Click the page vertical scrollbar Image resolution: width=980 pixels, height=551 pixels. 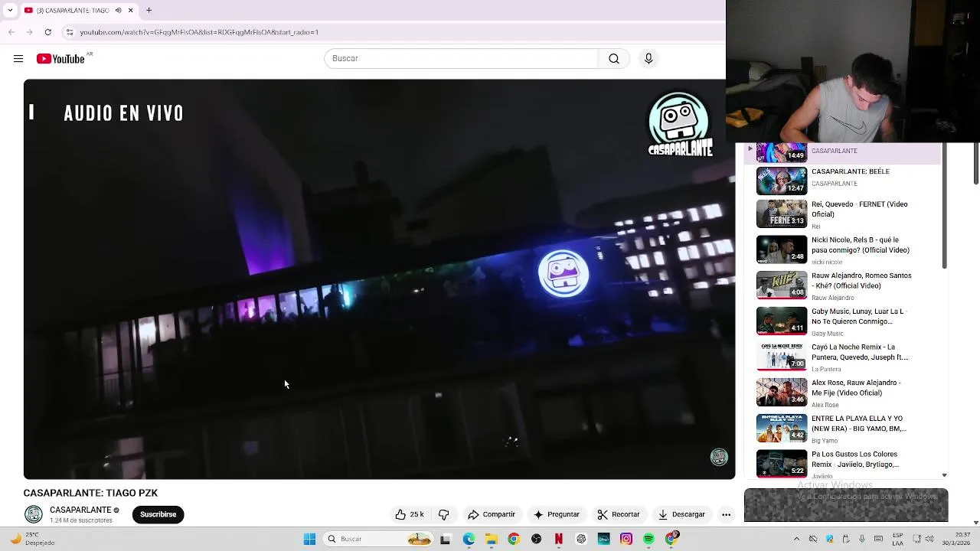[x=975, y=162]
